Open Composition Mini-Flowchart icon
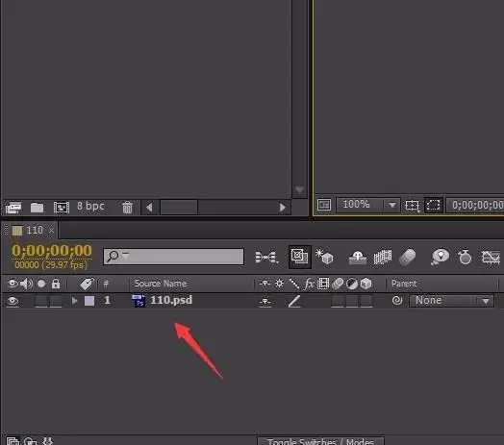This screenshot has width=504, height=445. [266, 257]
